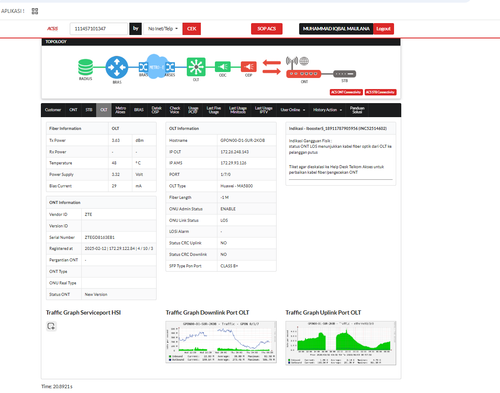Click the ACS STB Connectivity button
Screen dimensions: 500x393
380,92
